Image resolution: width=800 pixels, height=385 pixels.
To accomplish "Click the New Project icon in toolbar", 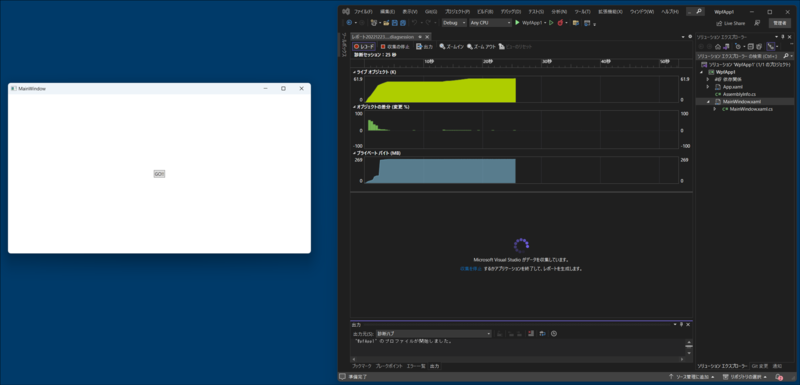I will (x=374, y=23).
